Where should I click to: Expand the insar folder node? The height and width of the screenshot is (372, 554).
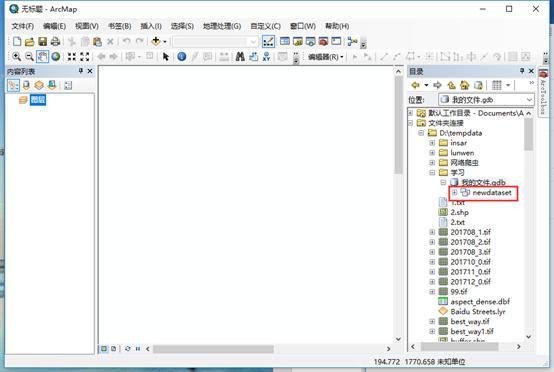pyautogui.click(x=432, y=143)
